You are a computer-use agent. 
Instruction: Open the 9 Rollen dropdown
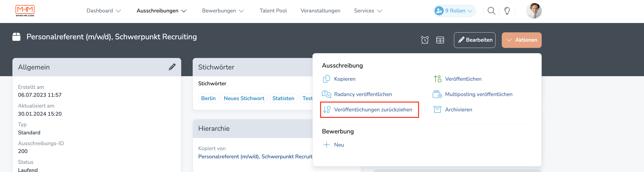pos(454,11)
